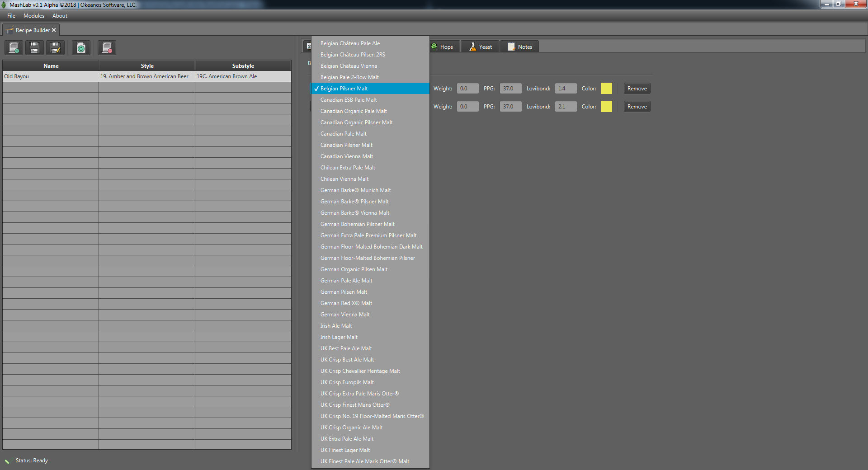Save the recipe using the floppy disk icon
Image resolution: width=868 pixels, height=470 pixels.
[x=34, y=47]
